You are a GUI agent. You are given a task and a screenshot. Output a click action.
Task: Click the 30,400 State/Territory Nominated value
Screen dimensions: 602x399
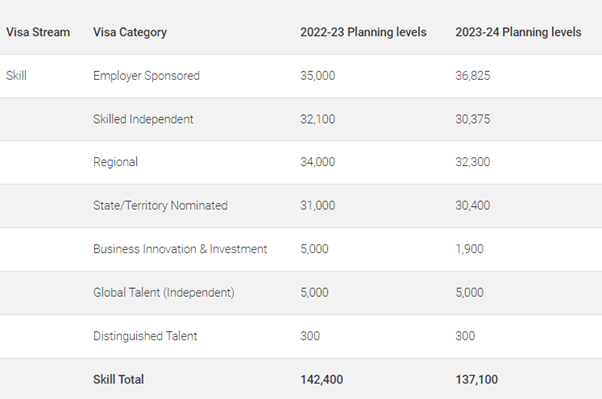coord(473,205)
